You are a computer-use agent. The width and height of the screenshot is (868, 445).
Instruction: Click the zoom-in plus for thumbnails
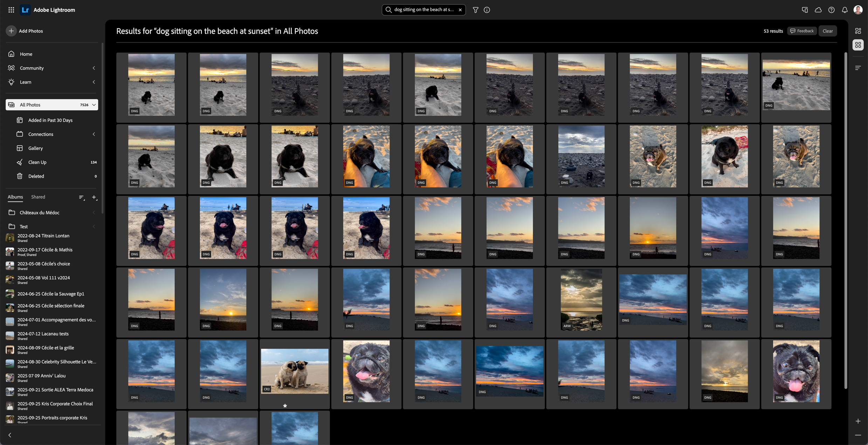[858, 421]
